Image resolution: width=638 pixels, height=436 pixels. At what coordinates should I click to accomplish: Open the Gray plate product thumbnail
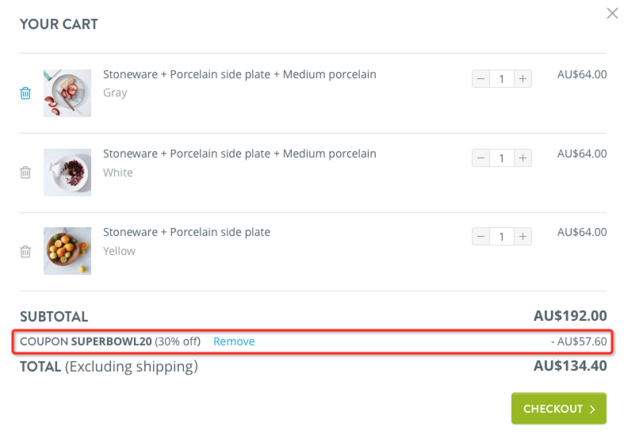click(x=67, y=93)
